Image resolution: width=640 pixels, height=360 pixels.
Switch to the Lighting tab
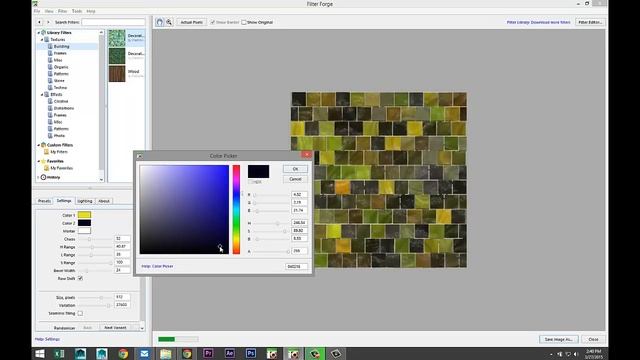(85, 201)
